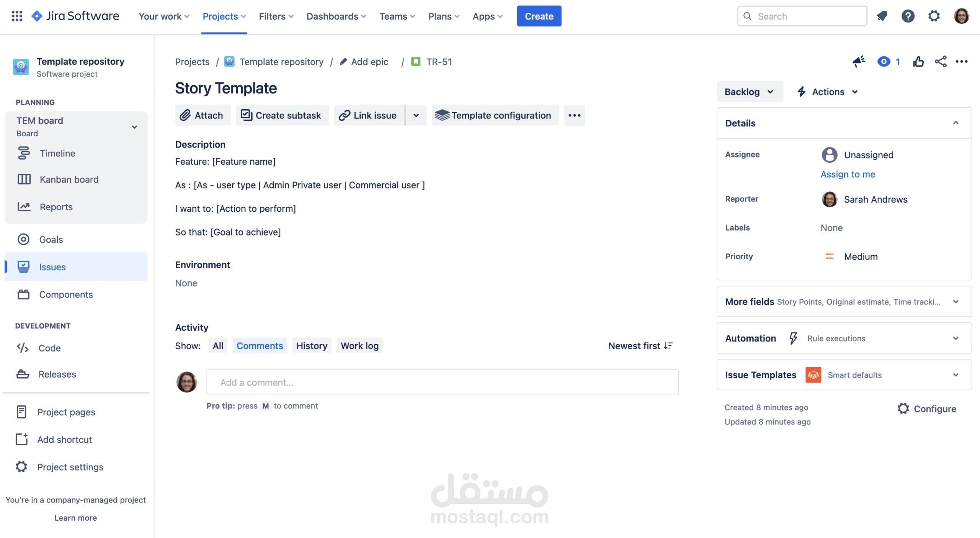Open Template configuration

495,115
